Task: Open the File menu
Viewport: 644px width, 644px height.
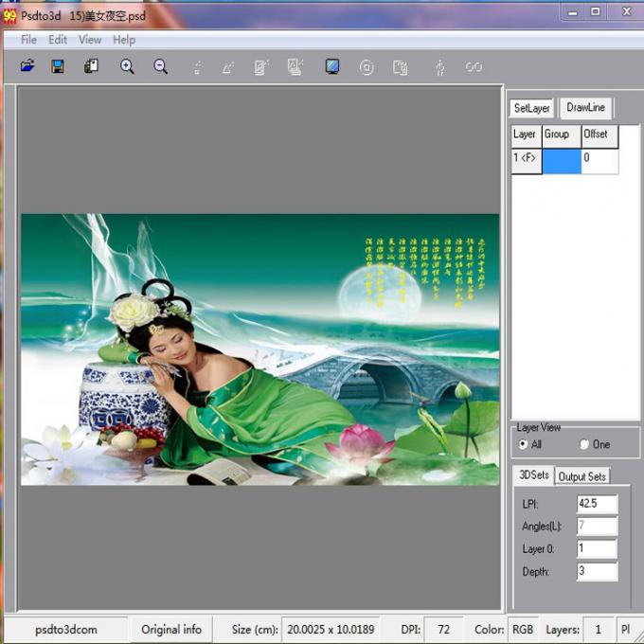Action: 28,40
